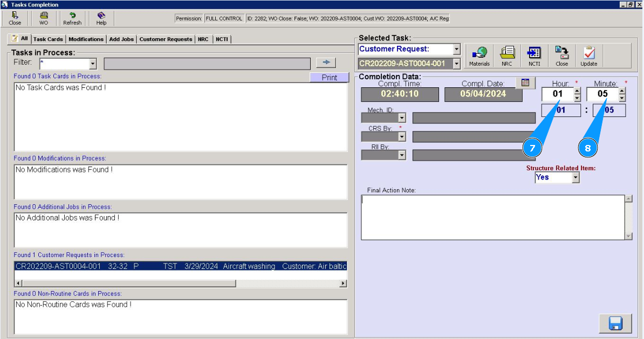Switch to the Task Cards tab

[x=48, y=39]
